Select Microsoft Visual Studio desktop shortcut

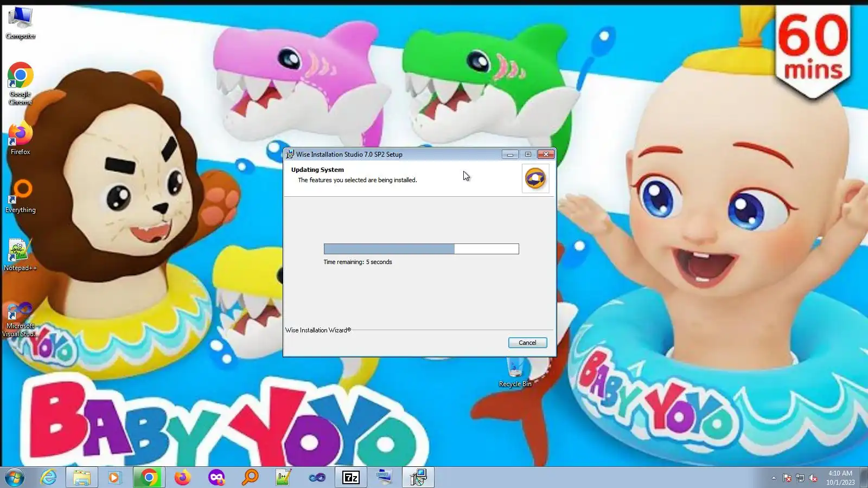coord(21,320)
